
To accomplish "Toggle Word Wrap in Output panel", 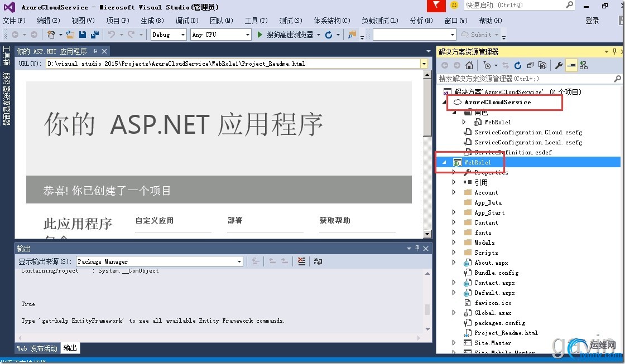I will [318, 261].
